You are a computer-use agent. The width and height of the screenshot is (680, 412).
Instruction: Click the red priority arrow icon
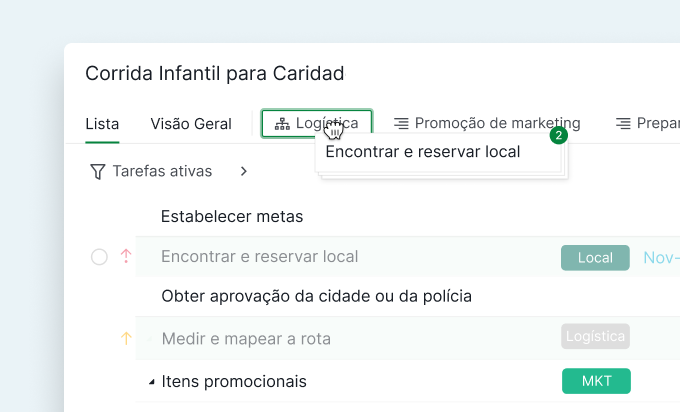126,257
